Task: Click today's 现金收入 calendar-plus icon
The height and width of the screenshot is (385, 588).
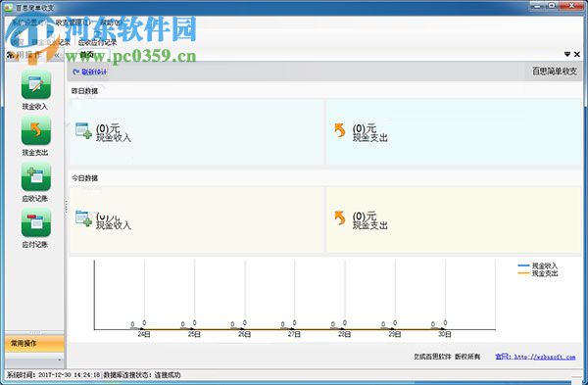Action: [x=83, y=218]
